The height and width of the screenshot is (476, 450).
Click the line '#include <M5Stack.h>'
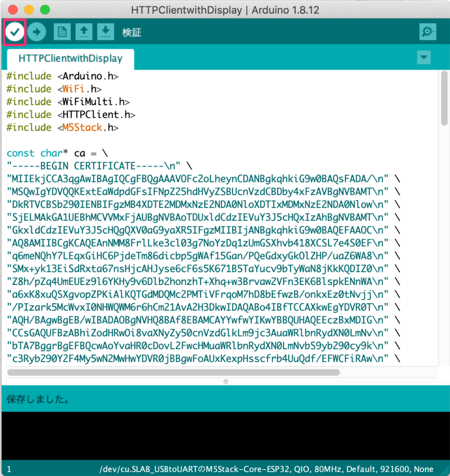coord(63,127)
